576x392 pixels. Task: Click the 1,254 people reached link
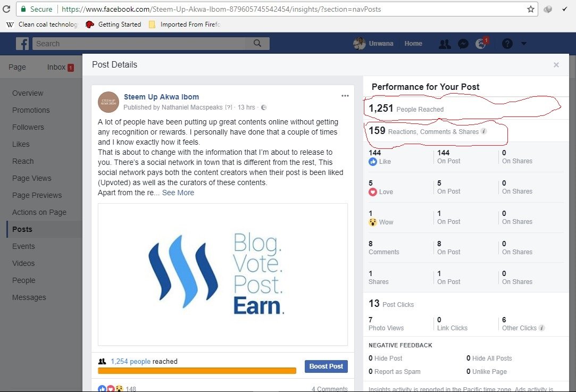pos(130,362)
